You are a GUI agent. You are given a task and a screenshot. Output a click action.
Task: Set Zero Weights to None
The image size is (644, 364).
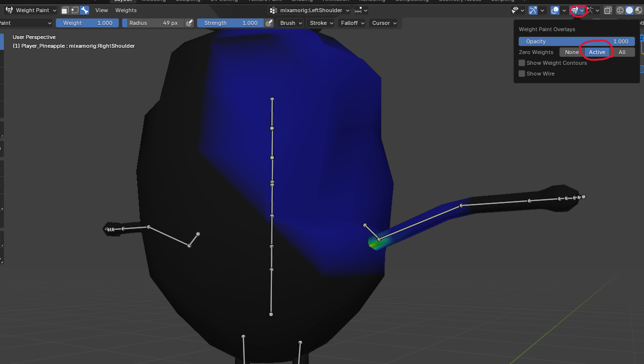click(x=571, y=52)
